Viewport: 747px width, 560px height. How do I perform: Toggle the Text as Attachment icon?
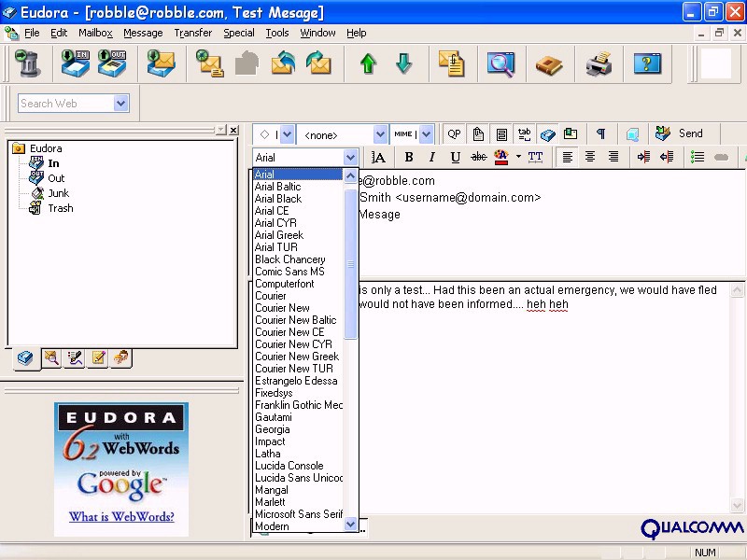(478, 134)
